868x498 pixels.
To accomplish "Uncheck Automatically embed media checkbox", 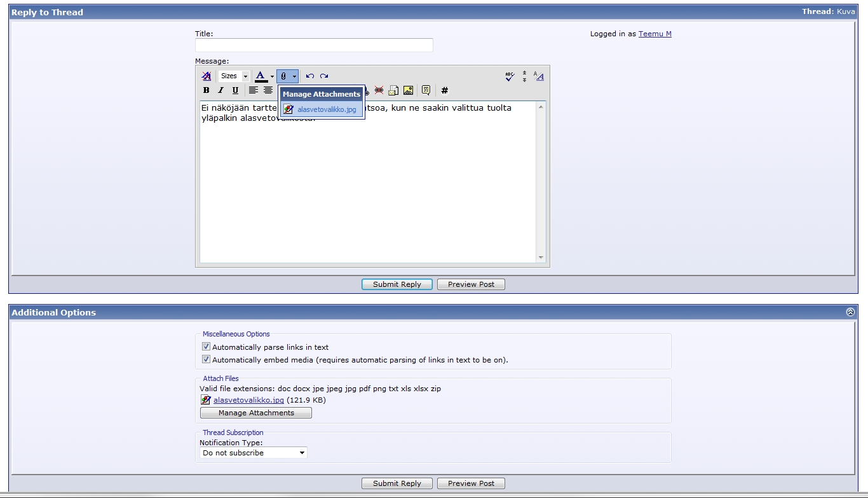I will click(x=206, y=359).
